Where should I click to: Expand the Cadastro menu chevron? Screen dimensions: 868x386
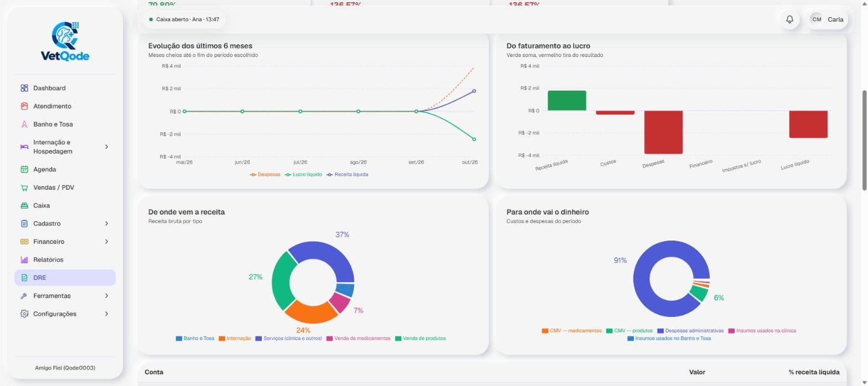pos(107,223)
